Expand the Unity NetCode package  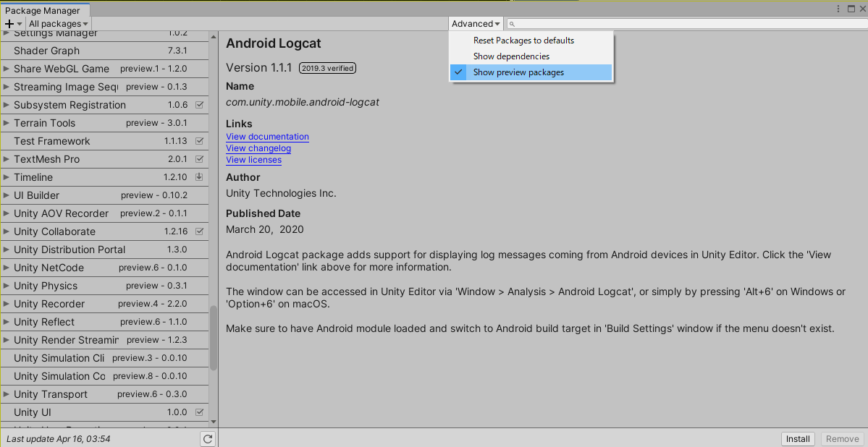pos(7,268)
